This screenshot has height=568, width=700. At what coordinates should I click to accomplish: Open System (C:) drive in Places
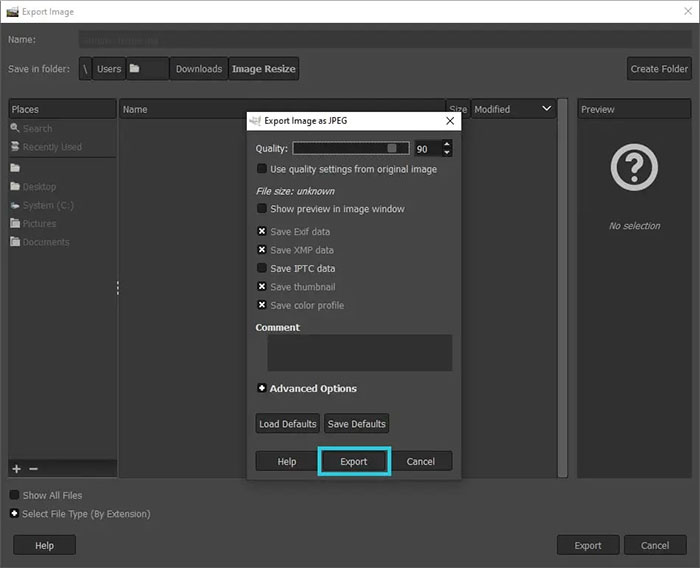click(x=47, y=205)
